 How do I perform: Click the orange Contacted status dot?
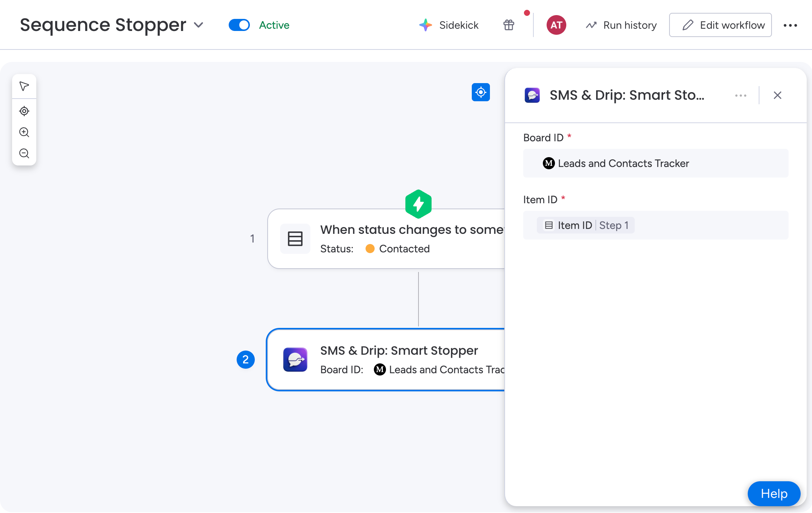(x=370, y=249)
